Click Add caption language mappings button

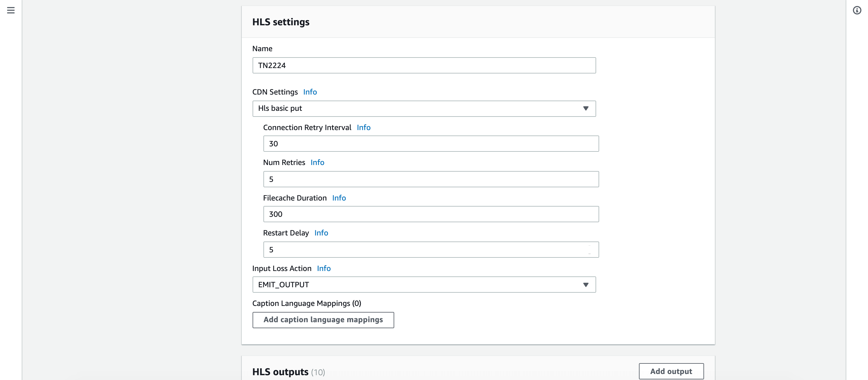tap(323, 320)
